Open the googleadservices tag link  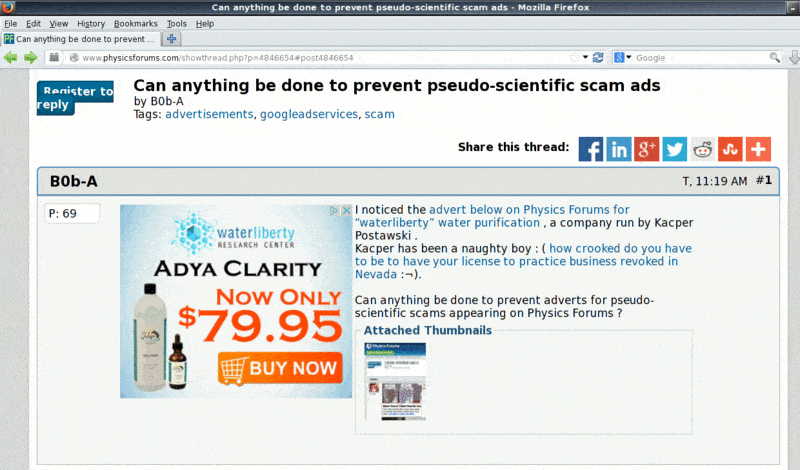(x=309, y=114)
